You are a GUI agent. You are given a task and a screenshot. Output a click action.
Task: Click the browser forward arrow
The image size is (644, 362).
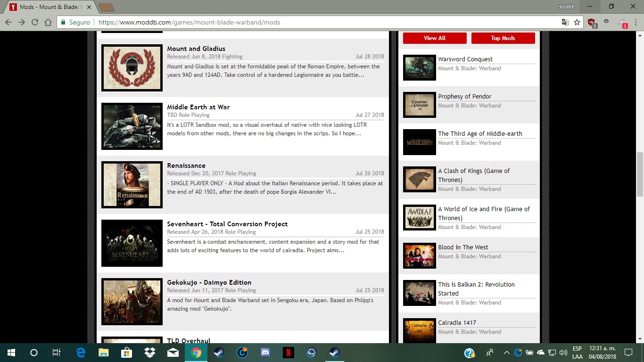point(22,22)
